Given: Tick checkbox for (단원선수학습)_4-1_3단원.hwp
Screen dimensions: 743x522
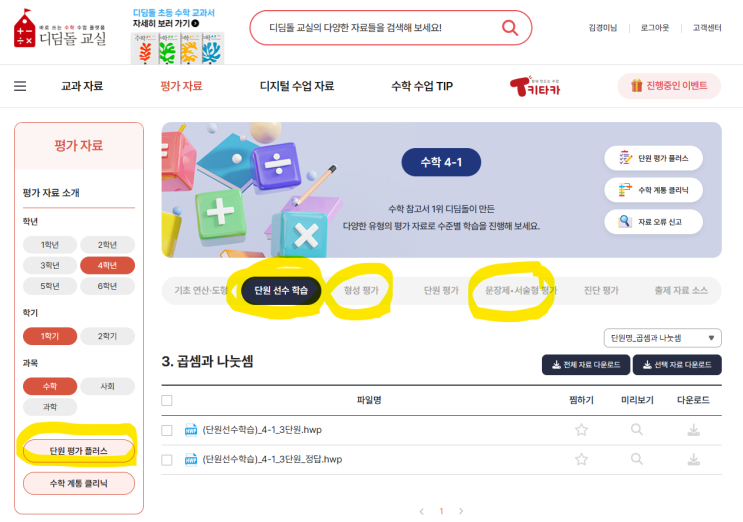Looking at the screenshot, I should coord(167,430).
